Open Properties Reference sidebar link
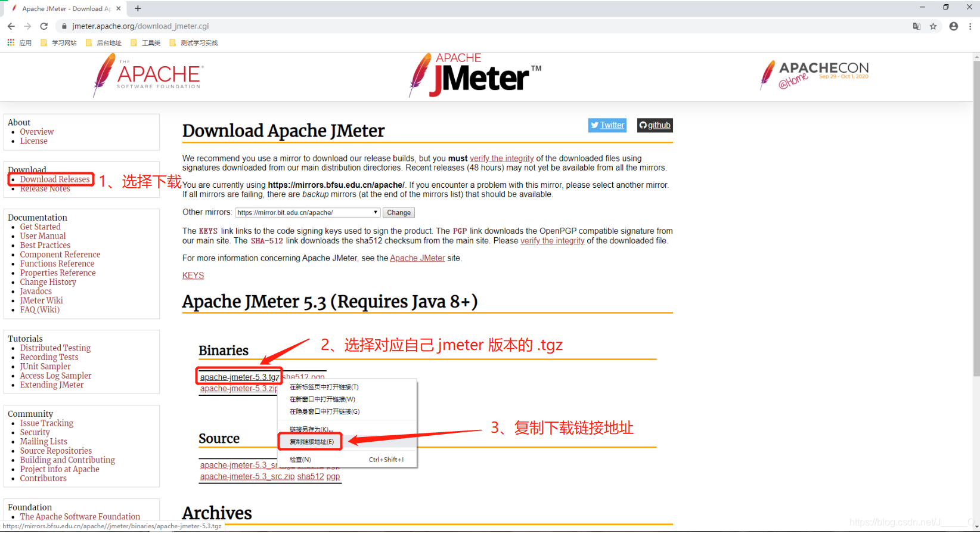The height and width of the screenshot is (533, 980). pos(58,273)
